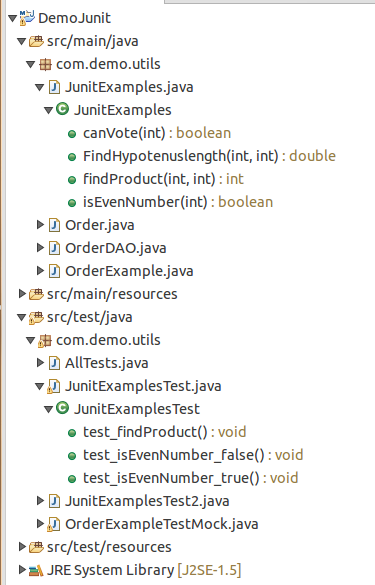Select JRE System Library [J2SE-1.5] label
375x585 pixels.
[144, 570]
